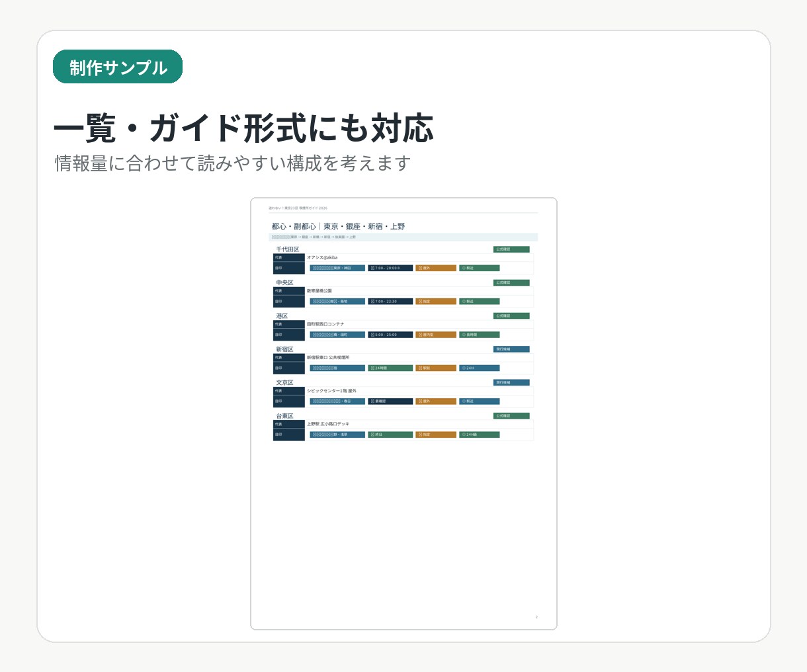Click the 24時間 tag in 新宿区 row
807x672 pixels.
pyautogui.click(x=390, y=368)
